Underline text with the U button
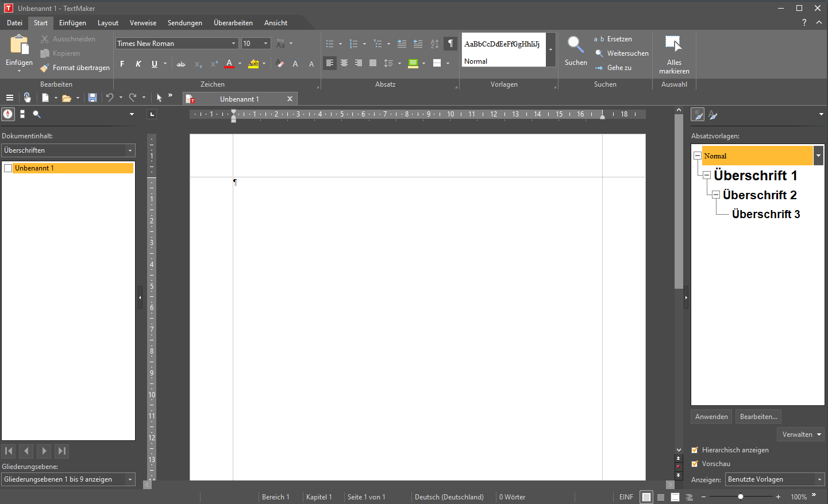Image resolution: width=828 pixels, height=504 pixels. (154, 64)
